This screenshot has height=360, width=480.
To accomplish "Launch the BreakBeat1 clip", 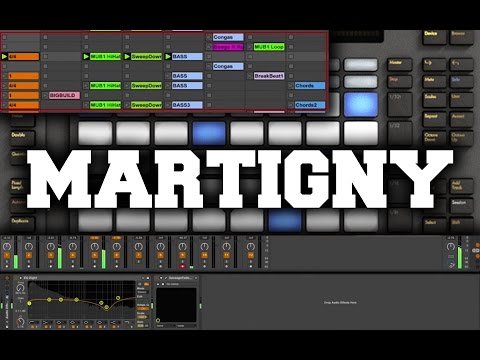I will 269,76.
